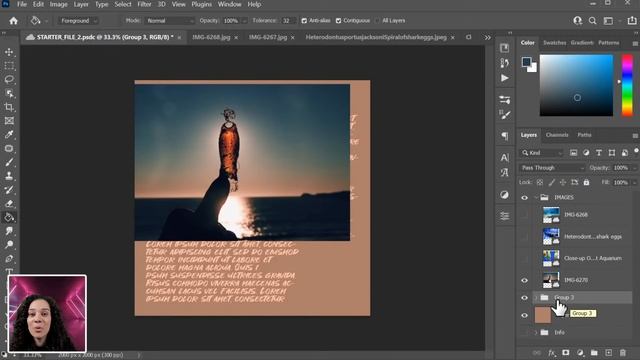Click the foreground color swatch
640x360 pixels.
pos(527,62)
